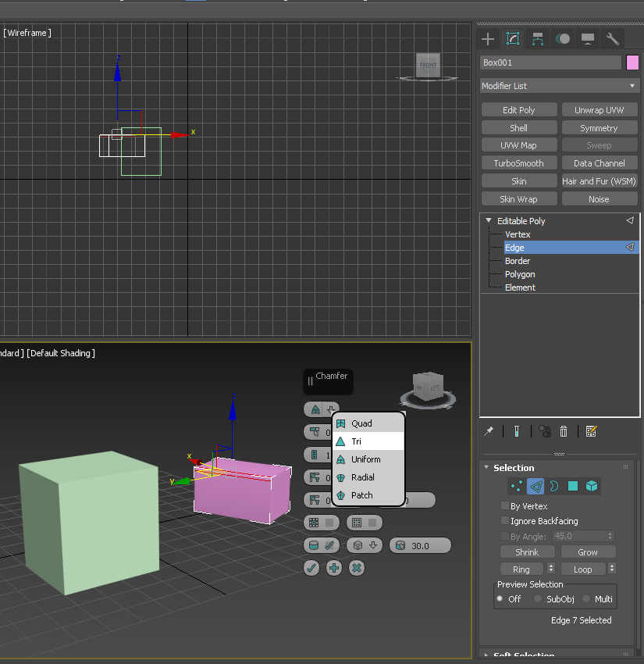The image size is (644, 664).
Task: Collapse the Editable Poly stack entry
Action: 488,220
